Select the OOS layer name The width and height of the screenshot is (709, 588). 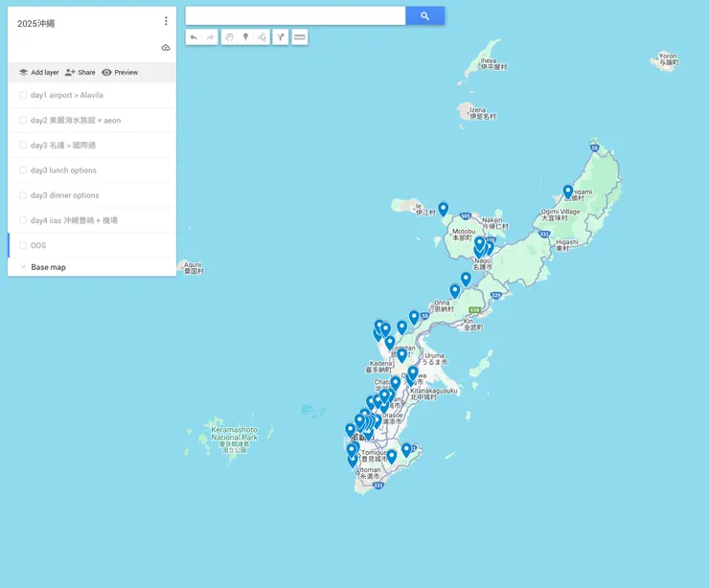point(38,245)
